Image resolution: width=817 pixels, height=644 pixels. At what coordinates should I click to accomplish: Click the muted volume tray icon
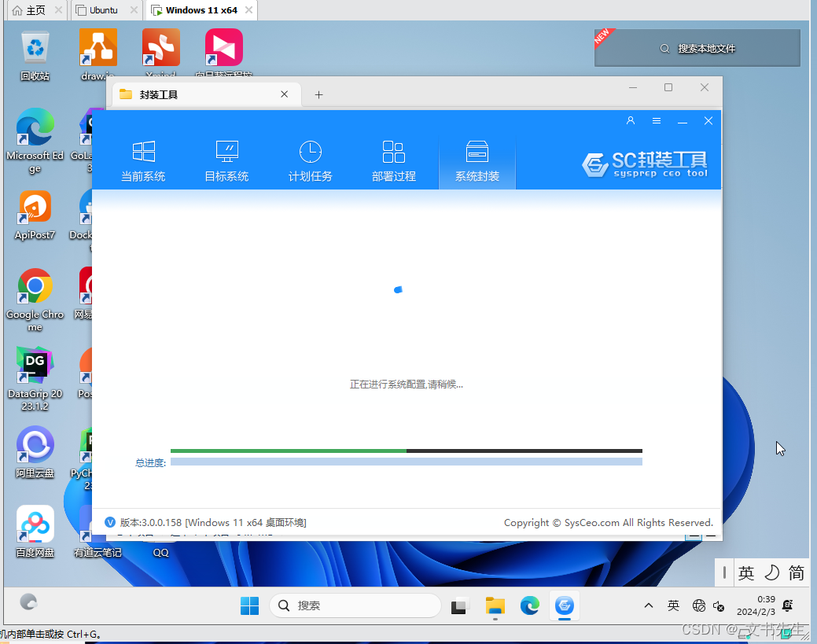coord(719,606)
